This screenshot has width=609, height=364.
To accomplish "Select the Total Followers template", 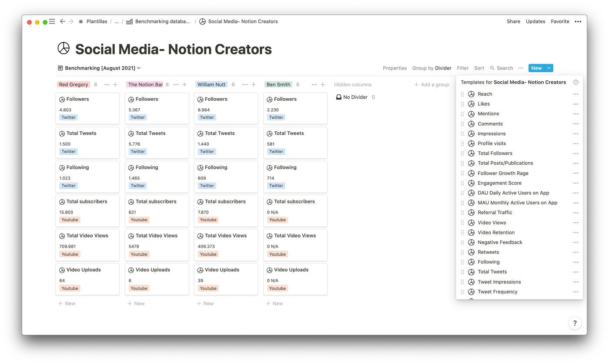I will 519,154.
